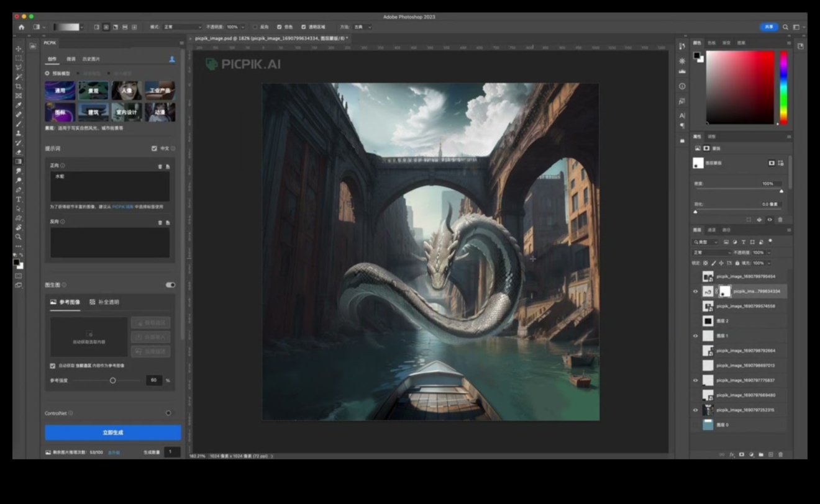Select the Gradient tool in toolbar
The height and width of the screenshot is (504, 820).
coord(19,161)
